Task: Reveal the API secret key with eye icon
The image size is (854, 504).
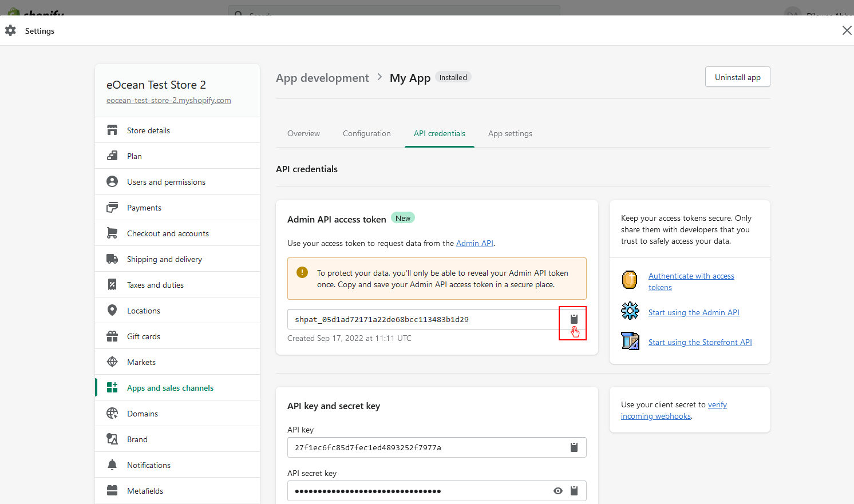Action: pos(558,491)
